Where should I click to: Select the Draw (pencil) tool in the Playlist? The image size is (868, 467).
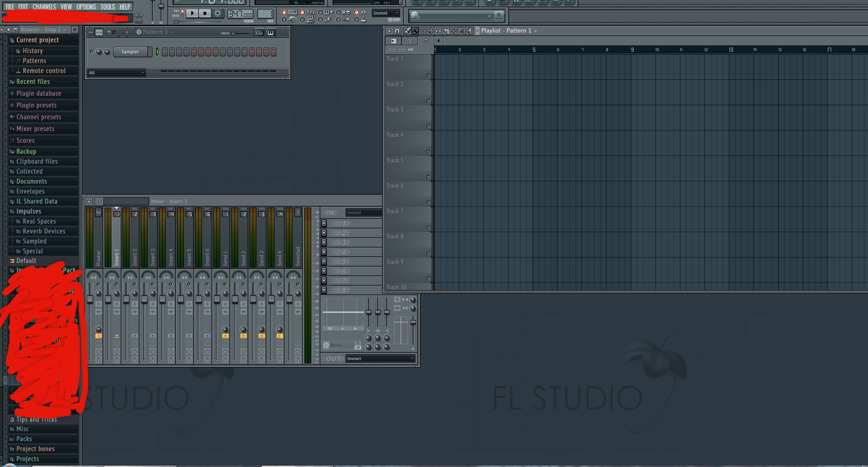coord(407,31)
